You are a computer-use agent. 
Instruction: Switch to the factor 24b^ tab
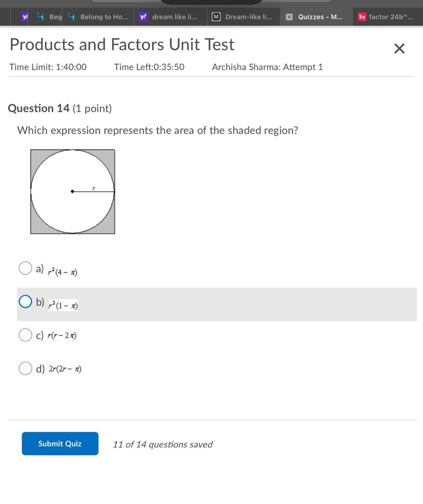click(x=391, y=17)
